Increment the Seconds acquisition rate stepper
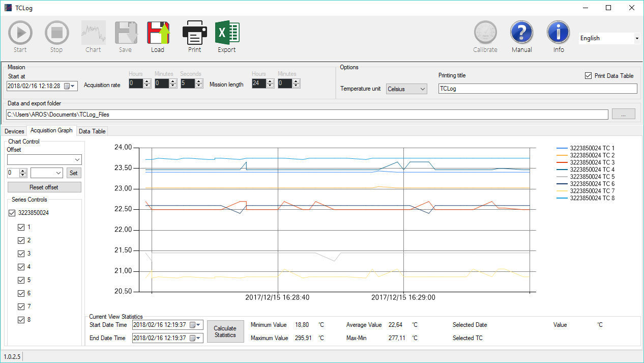Viewport: 644px width, 363px height. tap(197, 81)
